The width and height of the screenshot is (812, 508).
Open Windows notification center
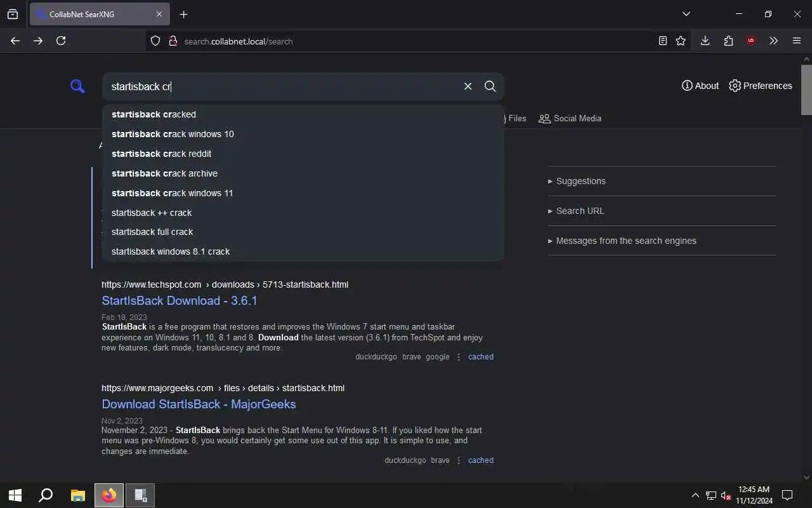[x=787, y=495]
